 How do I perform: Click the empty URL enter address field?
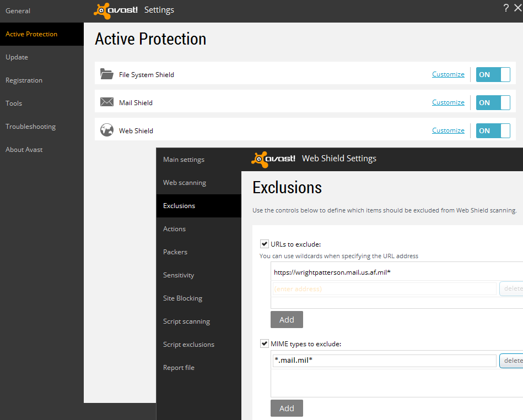click(x=384, y=288)
